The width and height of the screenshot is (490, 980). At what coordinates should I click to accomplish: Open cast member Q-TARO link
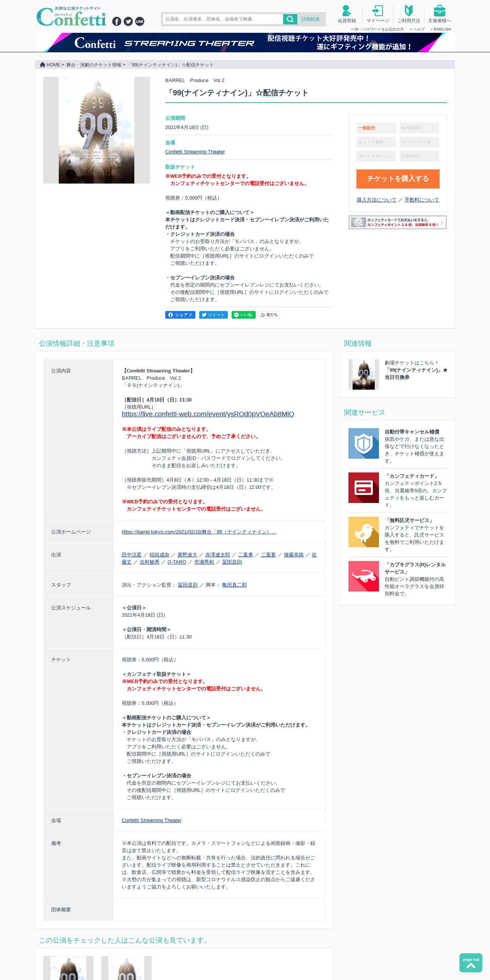tap(177, 562)
